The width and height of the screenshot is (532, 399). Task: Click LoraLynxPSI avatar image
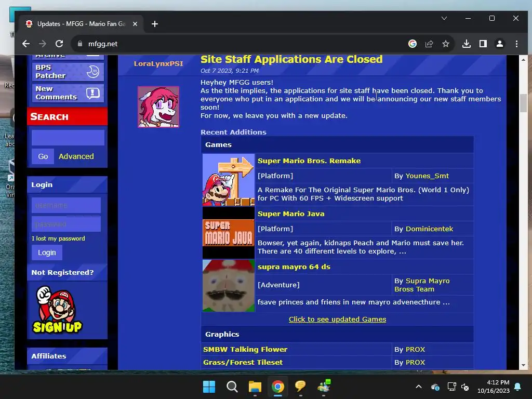(158, 107)
